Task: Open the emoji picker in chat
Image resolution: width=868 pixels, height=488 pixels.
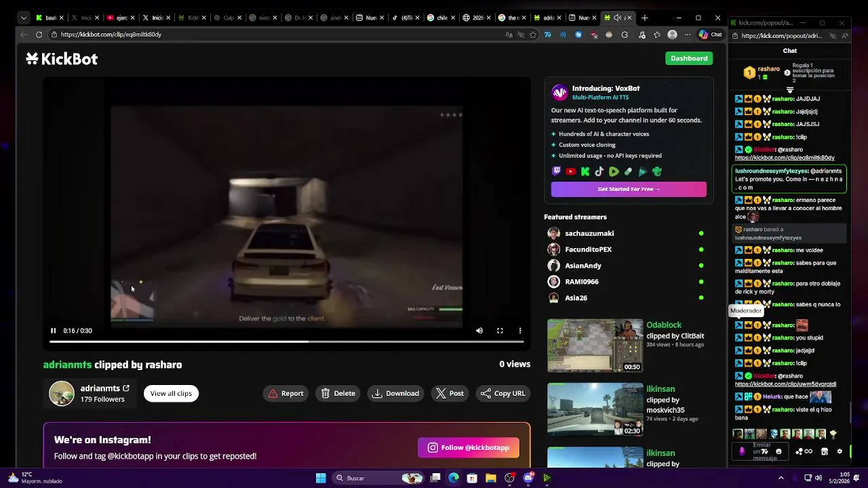Action: (778, 451)
